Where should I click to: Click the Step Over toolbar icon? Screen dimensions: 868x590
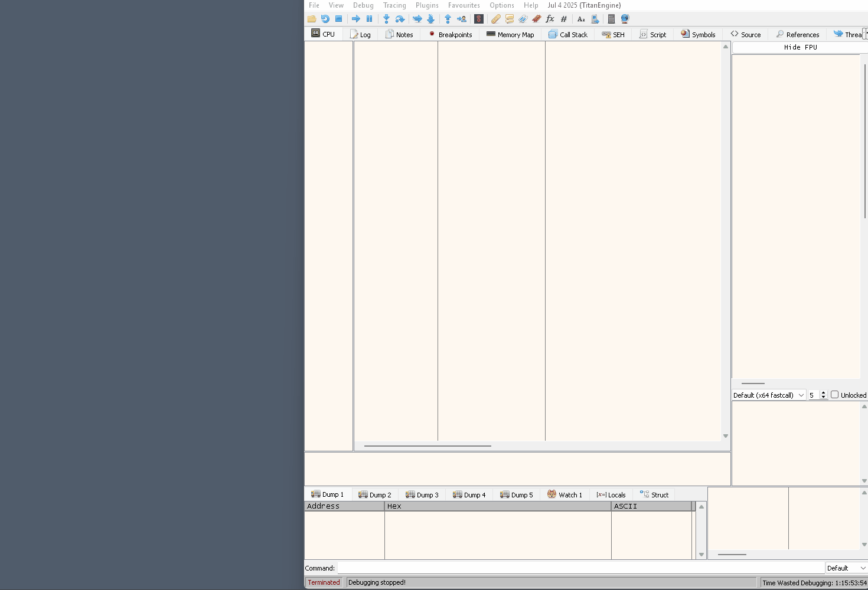pos(400,19)
